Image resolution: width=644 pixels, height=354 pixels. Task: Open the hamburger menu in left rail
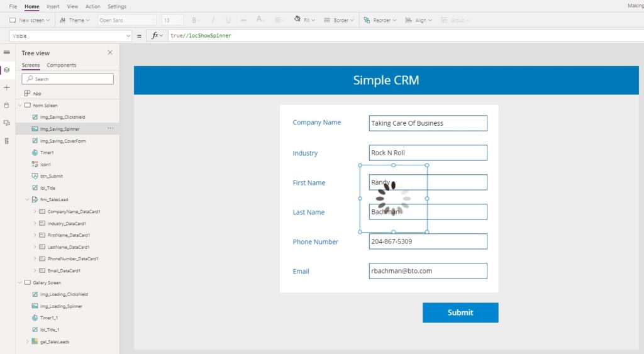pyautogui.click(x=6, y=53)
